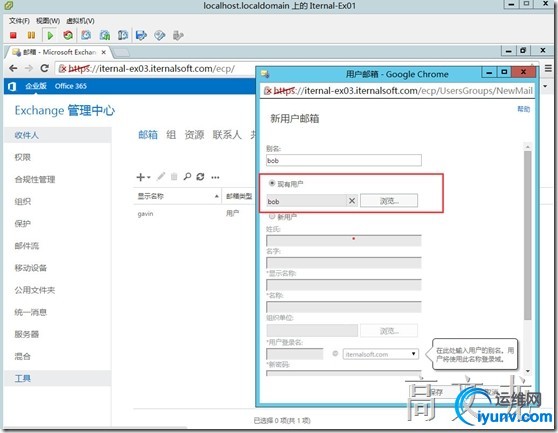558x433 pixels.
Task: Switch to the Resources tab
Action: (x=194, y=134)
